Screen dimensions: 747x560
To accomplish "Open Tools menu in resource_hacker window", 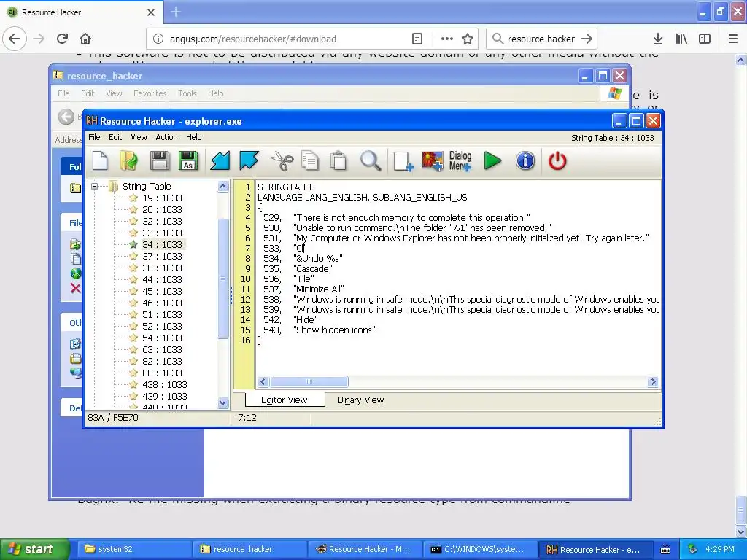I will [187, 93].
